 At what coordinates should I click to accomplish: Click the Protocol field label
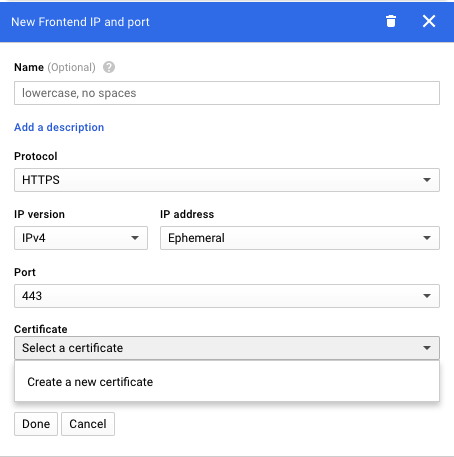coord(36,156)
